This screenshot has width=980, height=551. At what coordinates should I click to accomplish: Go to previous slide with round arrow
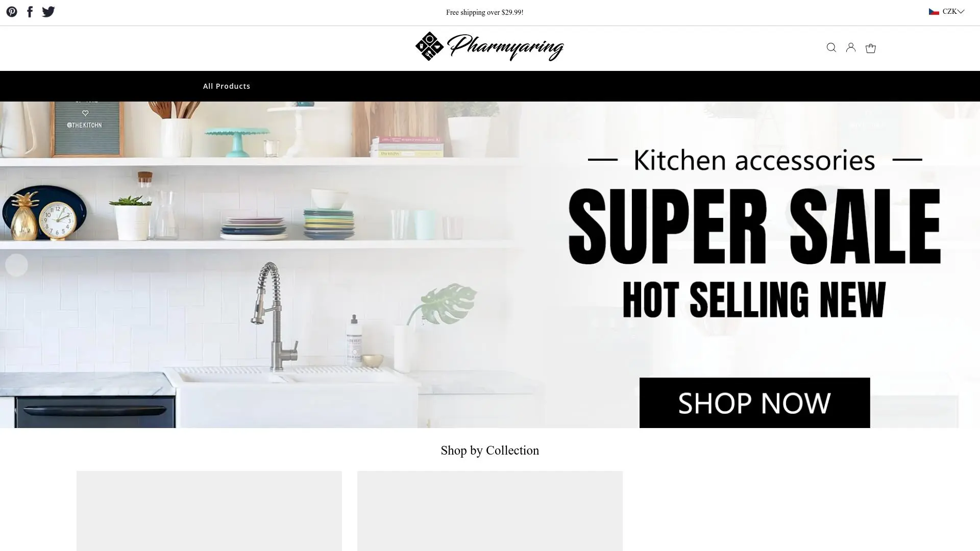coord(16,265)
